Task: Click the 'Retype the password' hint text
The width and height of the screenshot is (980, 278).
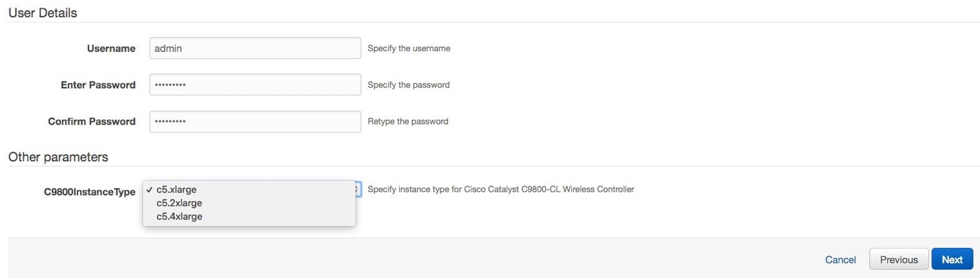Action: (408, 121)
